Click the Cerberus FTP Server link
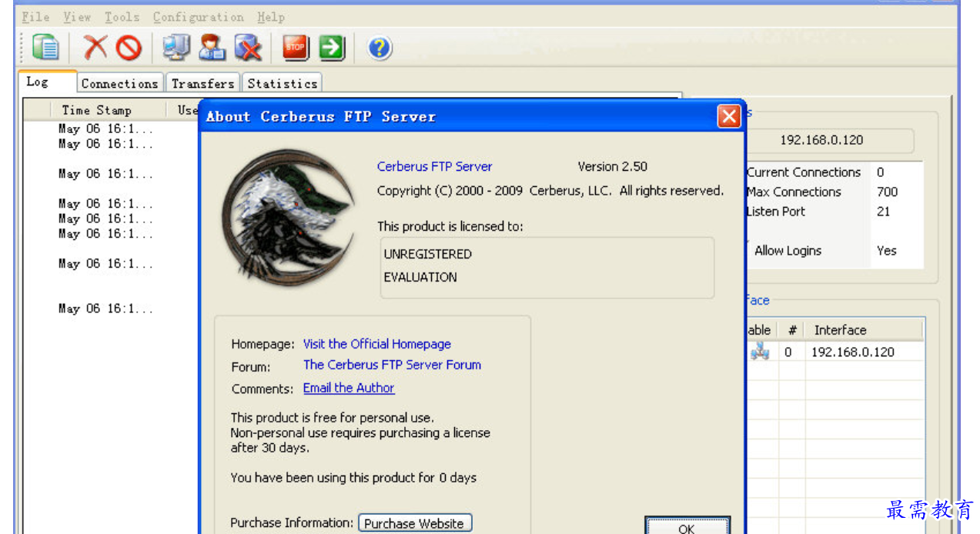Viewport: 980px width, 534px height. point(434,166)
